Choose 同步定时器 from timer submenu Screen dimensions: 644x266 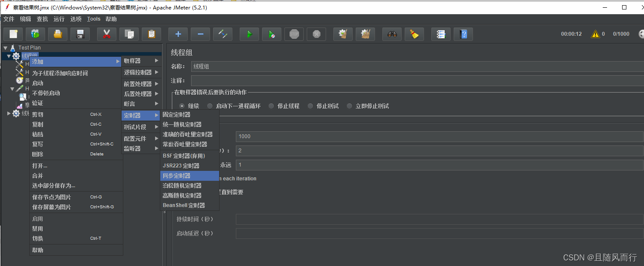[x=190, y=176]
